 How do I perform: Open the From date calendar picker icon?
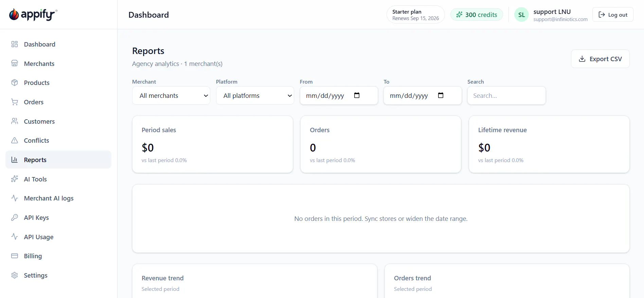[x=357, y=95]
